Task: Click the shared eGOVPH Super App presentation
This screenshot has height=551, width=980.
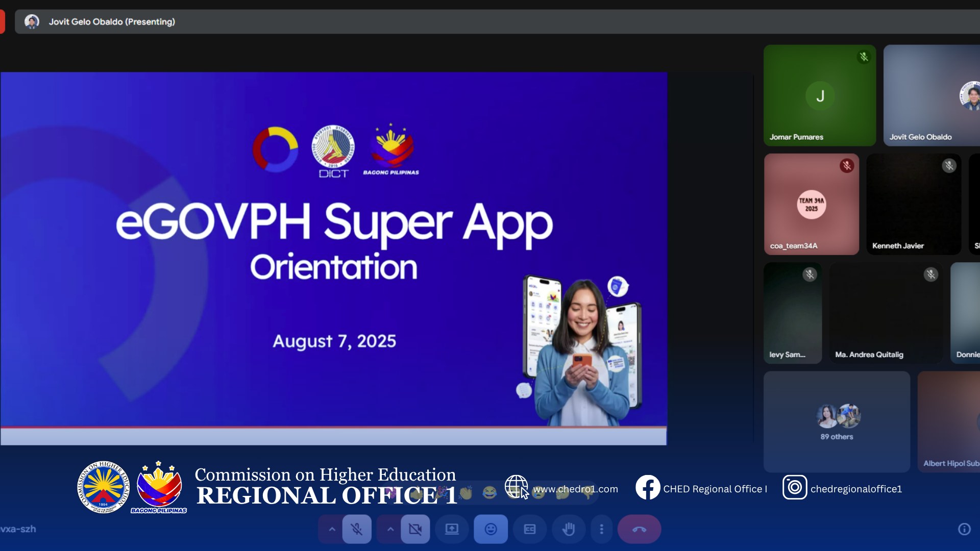Action: point(333,258)
